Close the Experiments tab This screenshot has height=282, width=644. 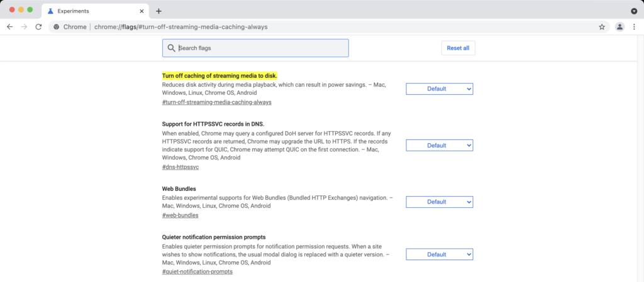(142, 11)
